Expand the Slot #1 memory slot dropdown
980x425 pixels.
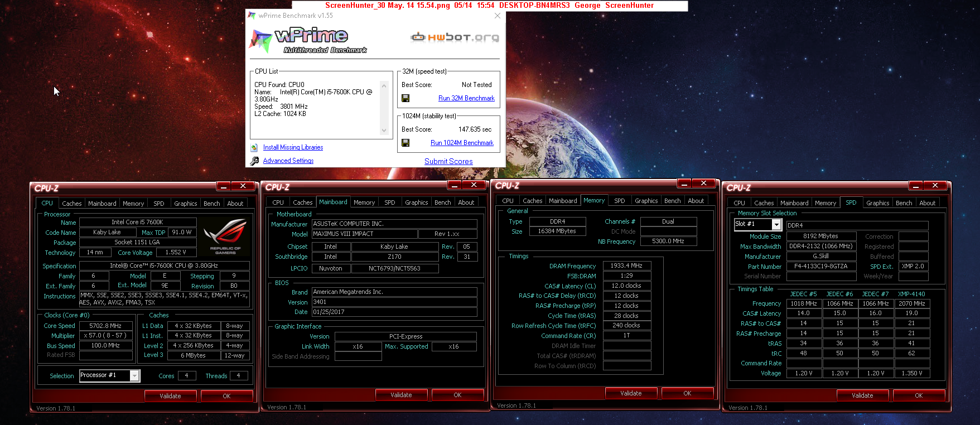pos(776,224)
